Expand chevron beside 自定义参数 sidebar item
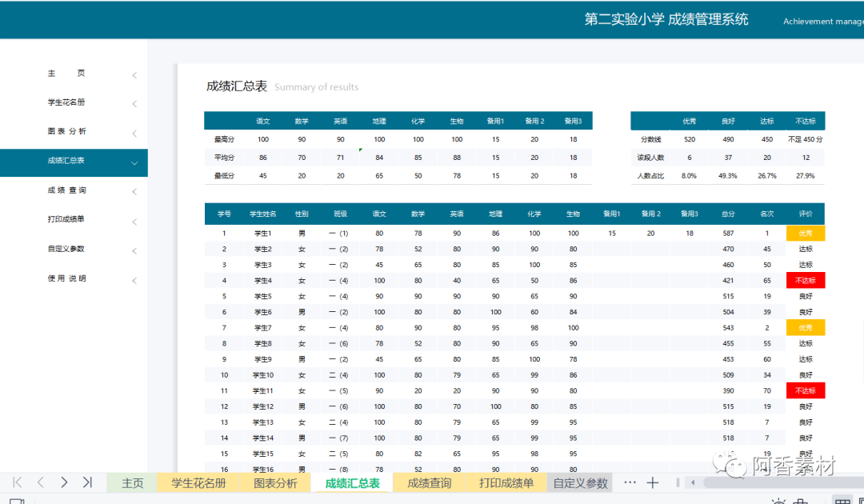 [x=134, y=251]
